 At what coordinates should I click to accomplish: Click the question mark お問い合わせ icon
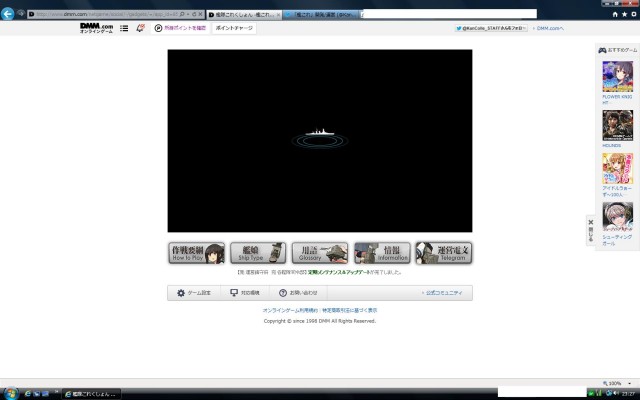[x=283, y=293]
